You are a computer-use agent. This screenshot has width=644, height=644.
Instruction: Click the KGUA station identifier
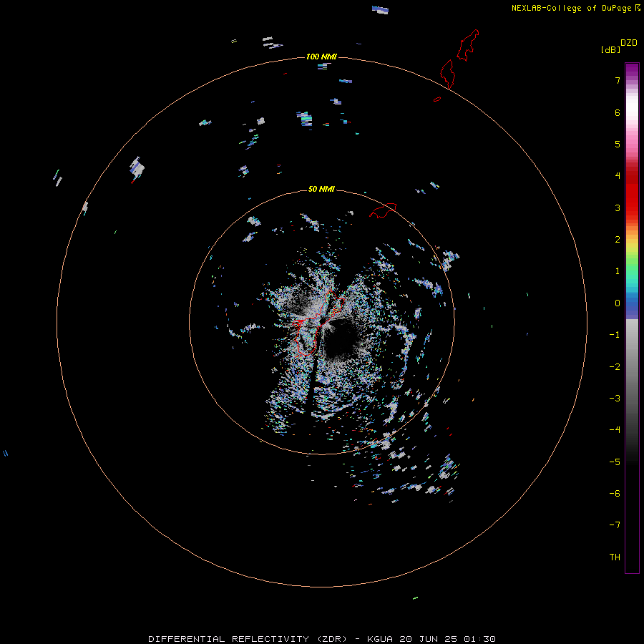379,639
